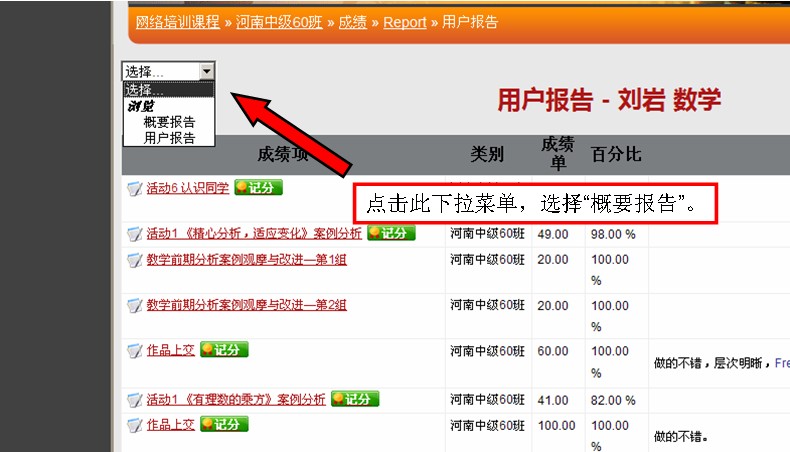Click 记分 badge after 活动1《精心分析，适应变化》案例分析
The width and height of the screenshot is (790, 452).
pyautogui.click(x=390, y=233)
